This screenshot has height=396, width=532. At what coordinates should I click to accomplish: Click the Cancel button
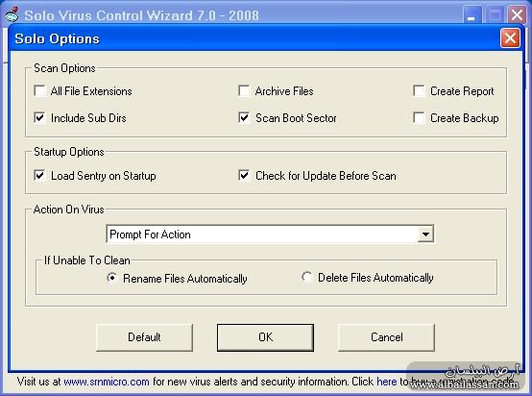tap(386, 337)
